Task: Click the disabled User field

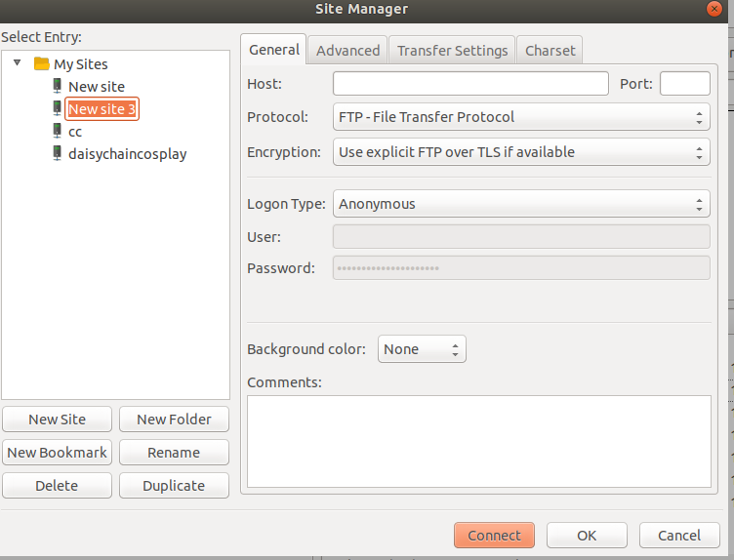Action: (521, 237)
